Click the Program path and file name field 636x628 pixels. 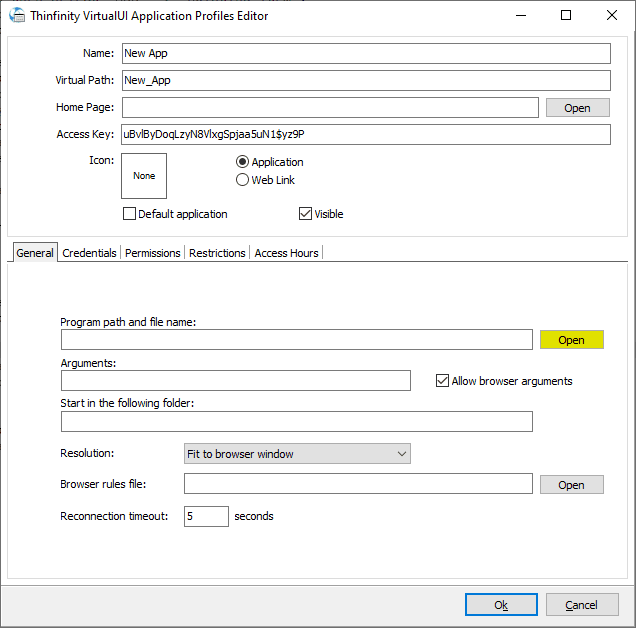point(297,340)
